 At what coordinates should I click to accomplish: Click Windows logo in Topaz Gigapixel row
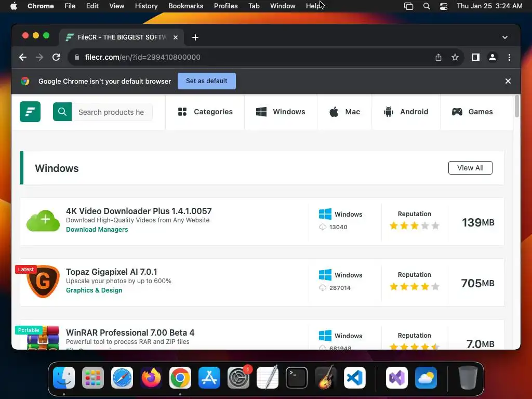[325, 275]
